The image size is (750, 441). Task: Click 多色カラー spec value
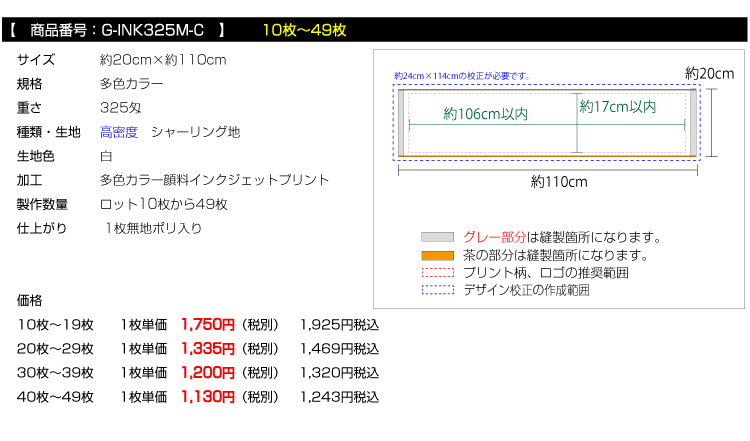tap(131, 84)
